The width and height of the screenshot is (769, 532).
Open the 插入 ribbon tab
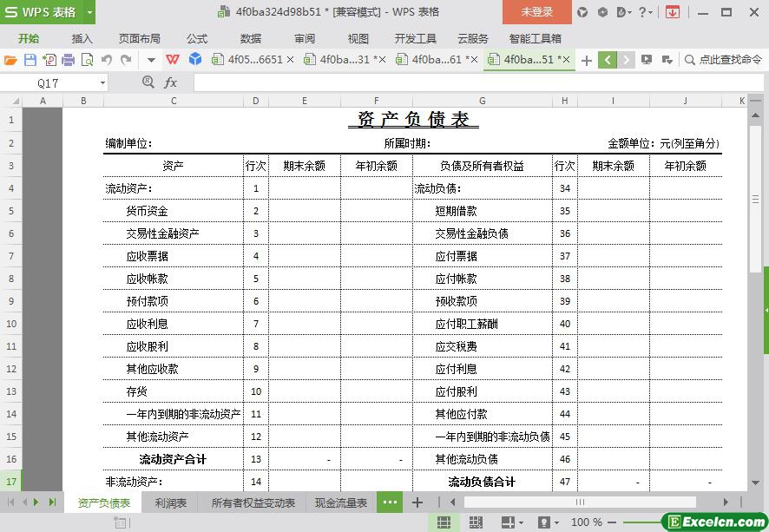click(x=82, y=38)
